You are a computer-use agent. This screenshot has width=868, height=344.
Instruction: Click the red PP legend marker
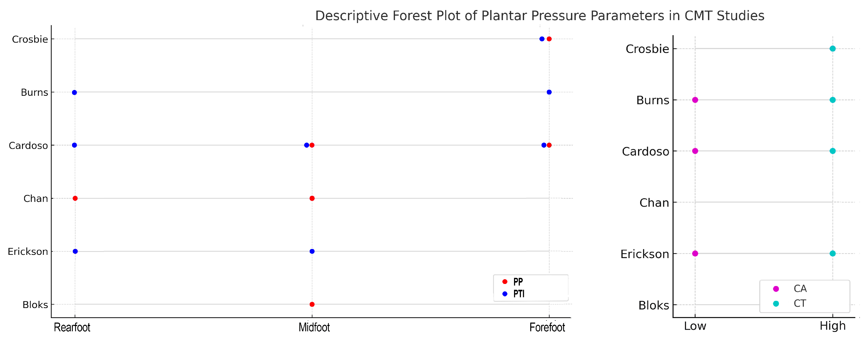point(505,282)
